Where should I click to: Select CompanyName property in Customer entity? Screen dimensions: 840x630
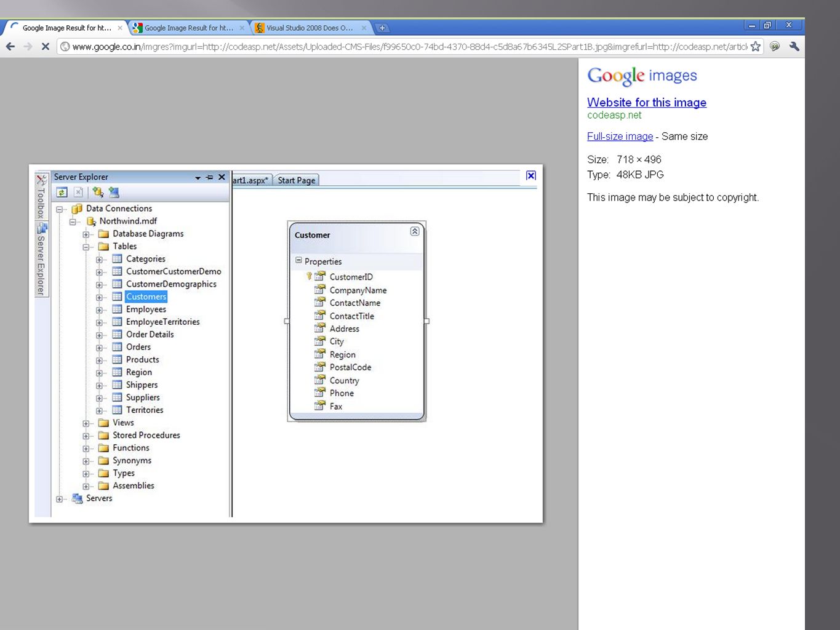(358, 290)
